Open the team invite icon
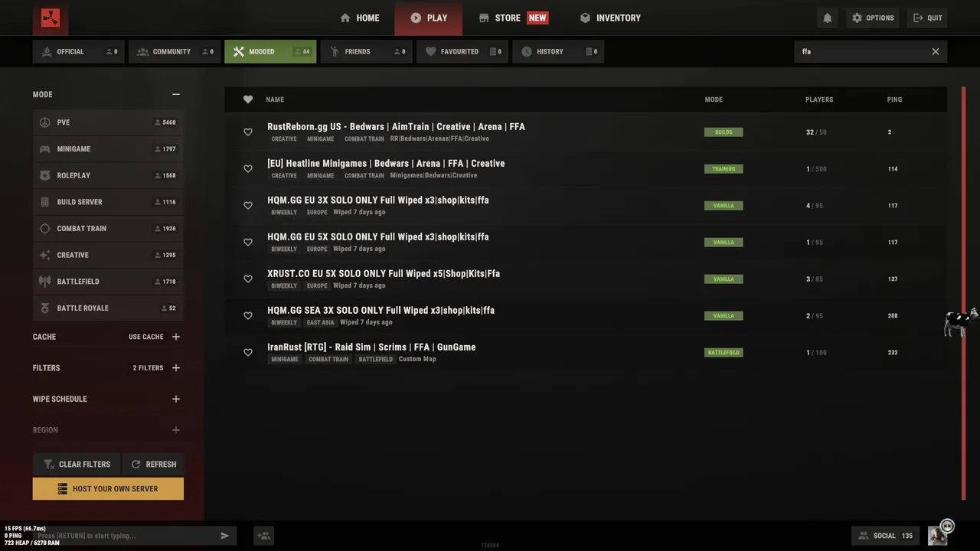Screen dimensions: 980x551 [263, 536]
